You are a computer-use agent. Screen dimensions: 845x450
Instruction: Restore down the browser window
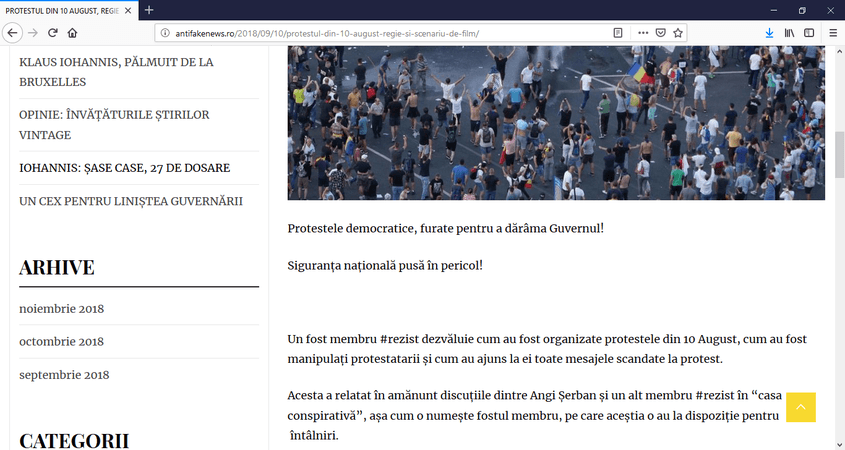tap(802, 10)
